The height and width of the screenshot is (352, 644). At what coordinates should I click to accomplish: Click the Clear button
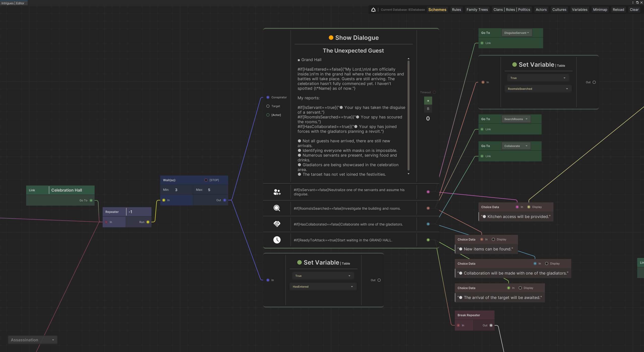(x=634, y=10)
